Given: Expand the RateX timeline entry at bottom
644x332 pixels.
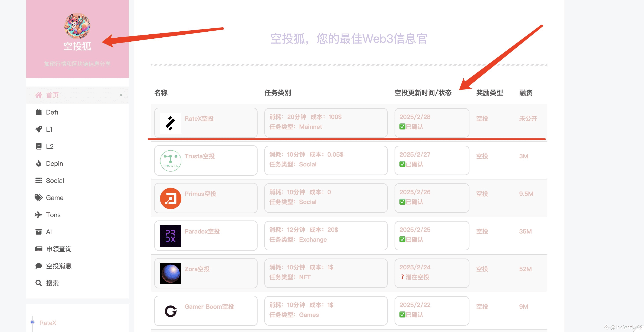Looking at the screenshot, I should coord(48,323).
